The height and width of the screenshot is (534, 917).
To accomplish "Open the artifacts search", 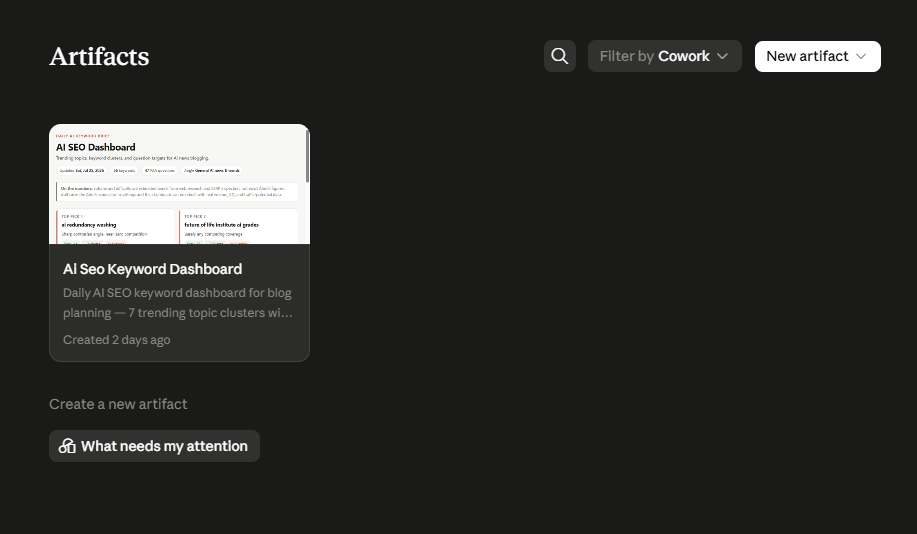I will (560, 56).
